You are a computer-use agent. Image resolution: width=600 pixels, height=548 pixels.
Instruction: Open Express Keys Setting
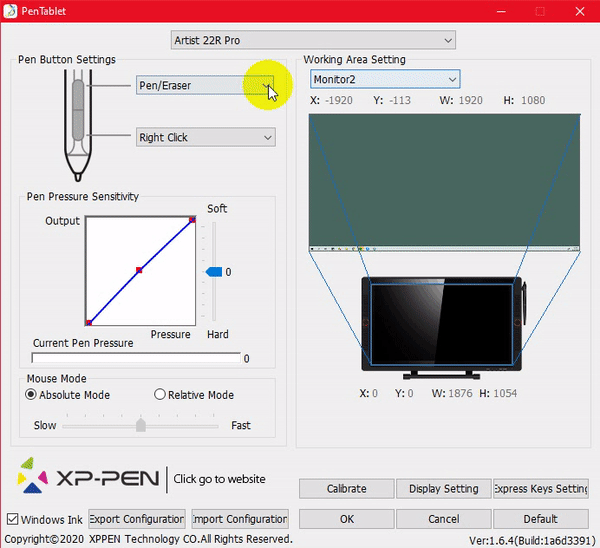point(541,488)
